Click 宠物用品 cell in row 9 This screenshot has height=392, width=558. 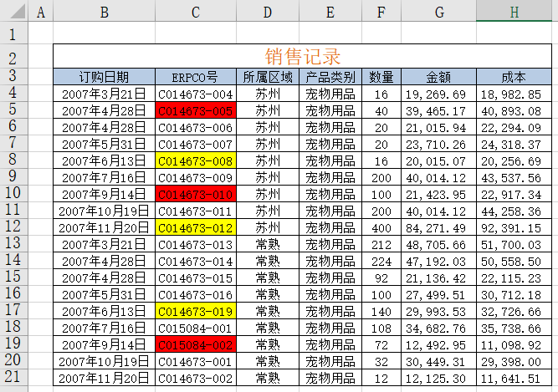[x=330, y=177]
